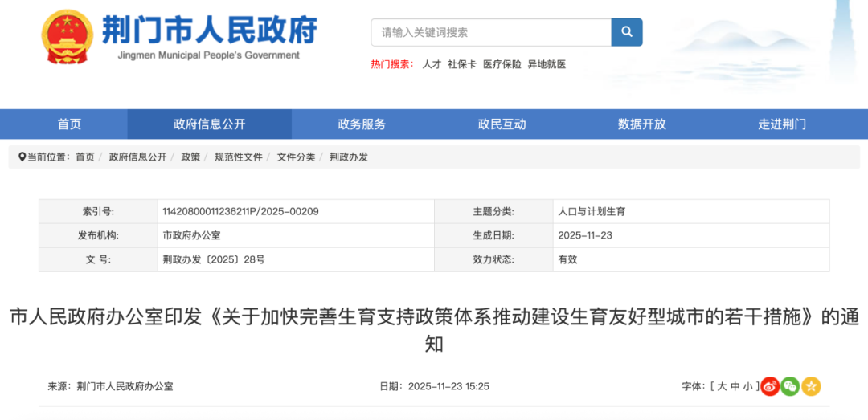Open the 政府信息公开 navigation tab
The image size is (868, 420).
pyautogui.click(x=209, y=124)
